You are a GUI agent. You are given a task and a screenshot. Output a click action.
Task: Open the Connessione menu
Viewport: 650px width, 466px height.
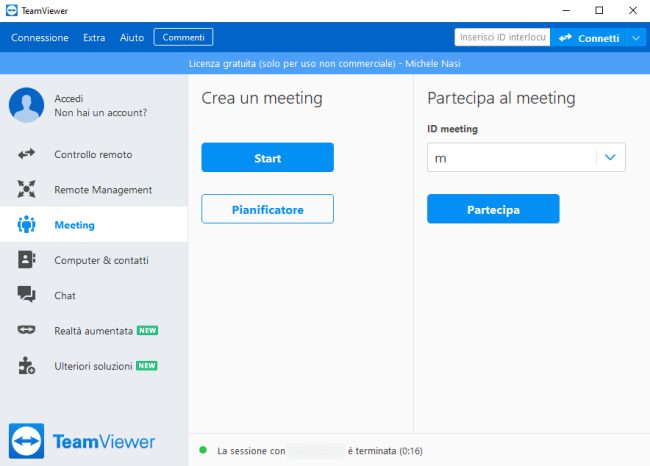(40, 38)
